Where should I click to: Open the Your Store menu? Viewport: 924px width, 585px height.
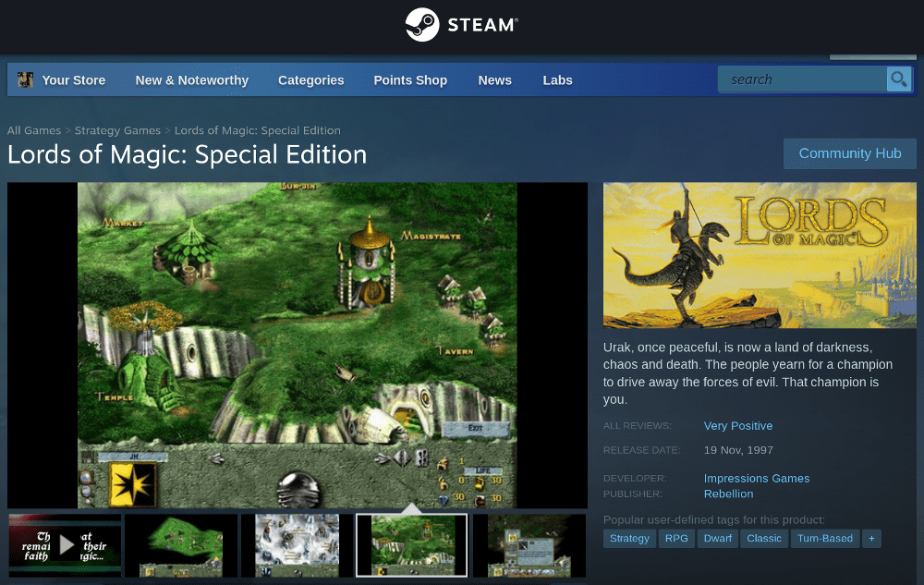point(74,80)
